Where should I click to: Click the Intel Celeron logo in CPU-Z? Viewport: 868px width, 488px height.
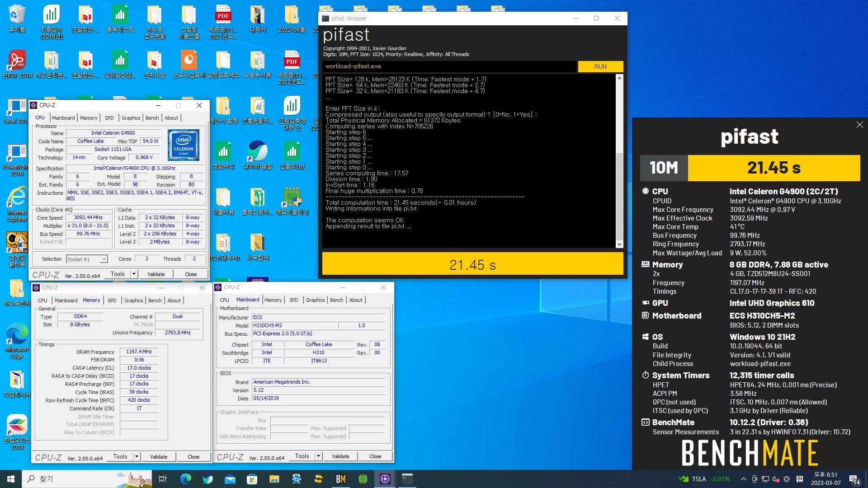tap(184, 145)
